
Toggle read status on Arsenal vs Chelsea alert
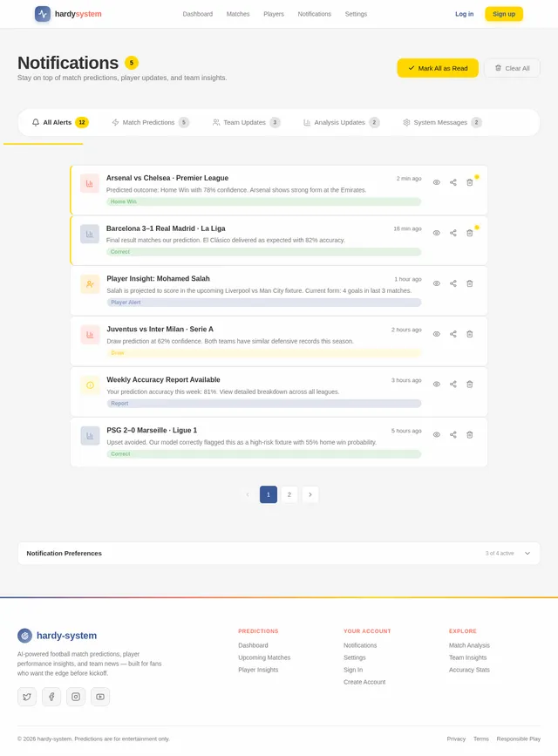[x=437, y=182]
